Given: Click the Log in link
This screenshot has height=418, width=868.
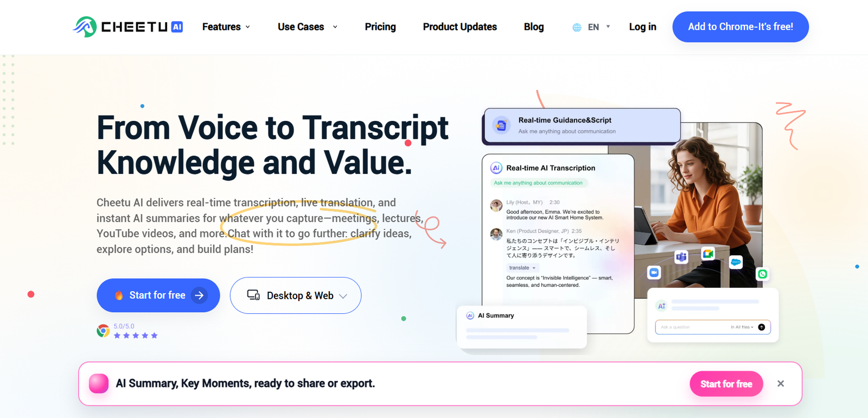Looking at the screenshot, I should point(643,27).
